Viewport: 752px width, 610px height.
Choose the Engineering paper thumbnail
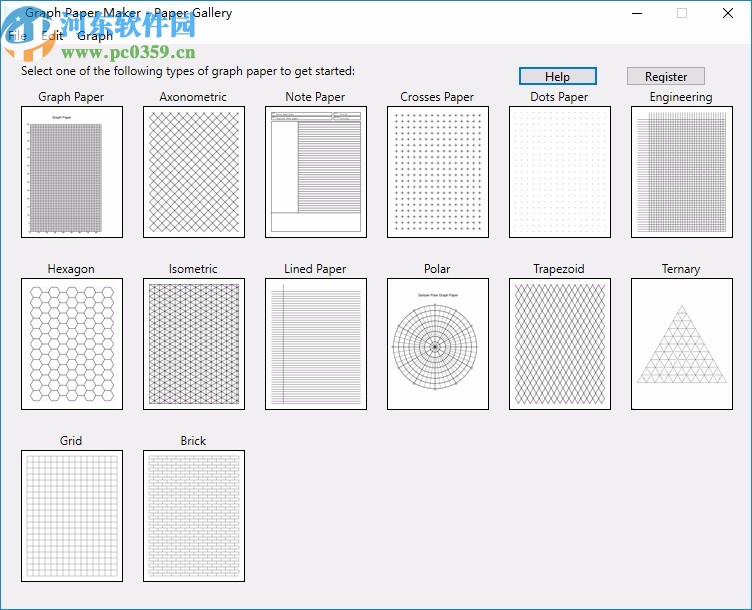point(682,172)
